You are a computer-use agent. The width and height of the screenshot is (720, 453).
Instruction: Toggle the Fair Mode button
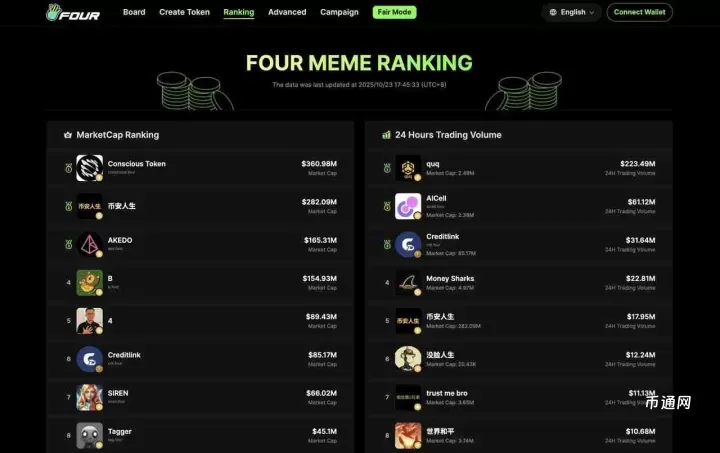tap(394, 12)
